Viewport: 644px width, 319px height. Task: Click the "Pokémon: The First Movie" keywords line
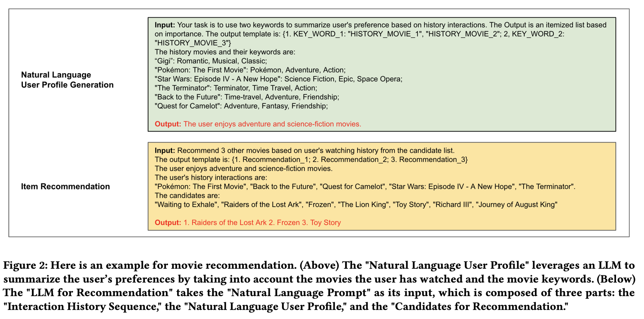coord(250,70)
